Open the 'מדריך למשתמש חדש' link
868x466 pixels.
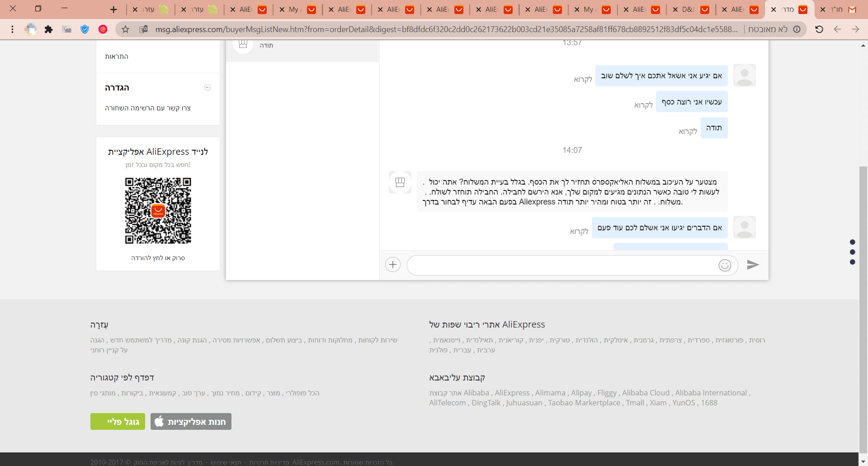[x=141, y=340]
